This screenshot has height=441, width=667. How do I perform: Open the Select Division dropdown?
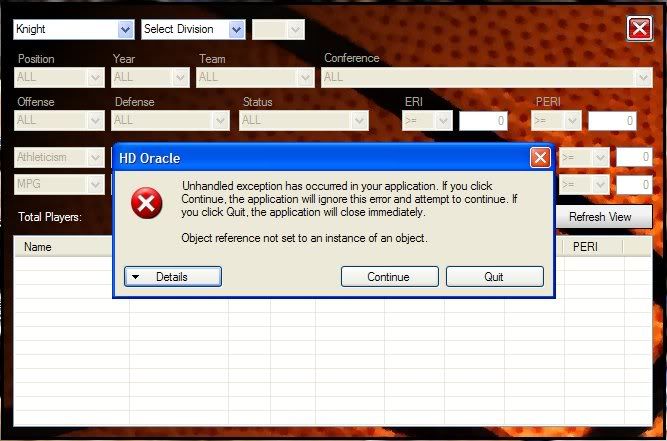(236, 29)
